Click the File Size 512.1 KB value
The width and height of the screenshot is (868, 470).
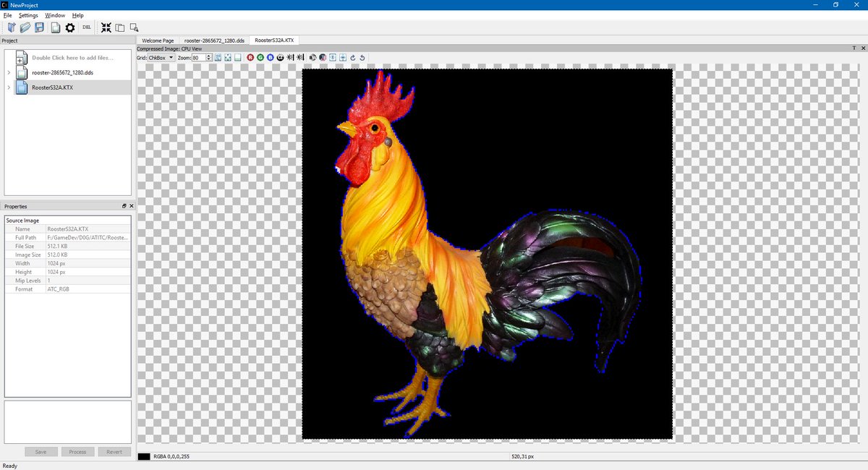(x=88, y=246)
